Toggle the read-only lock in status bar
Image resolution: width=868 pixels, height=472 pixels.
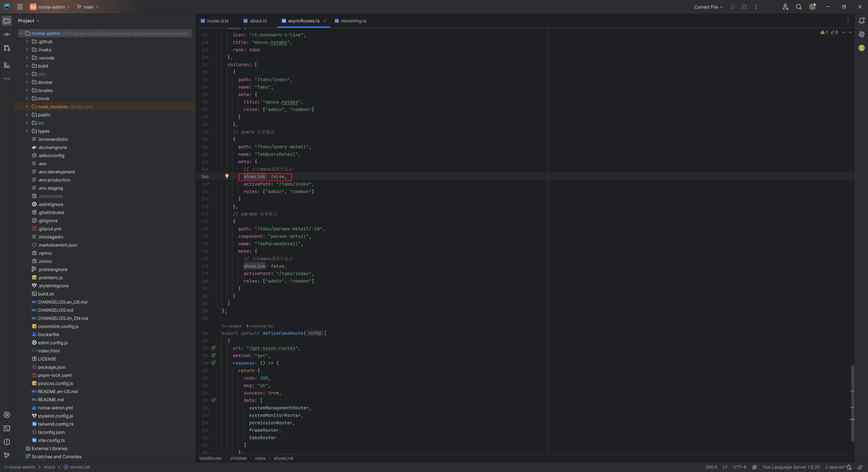tap(860, 467)
